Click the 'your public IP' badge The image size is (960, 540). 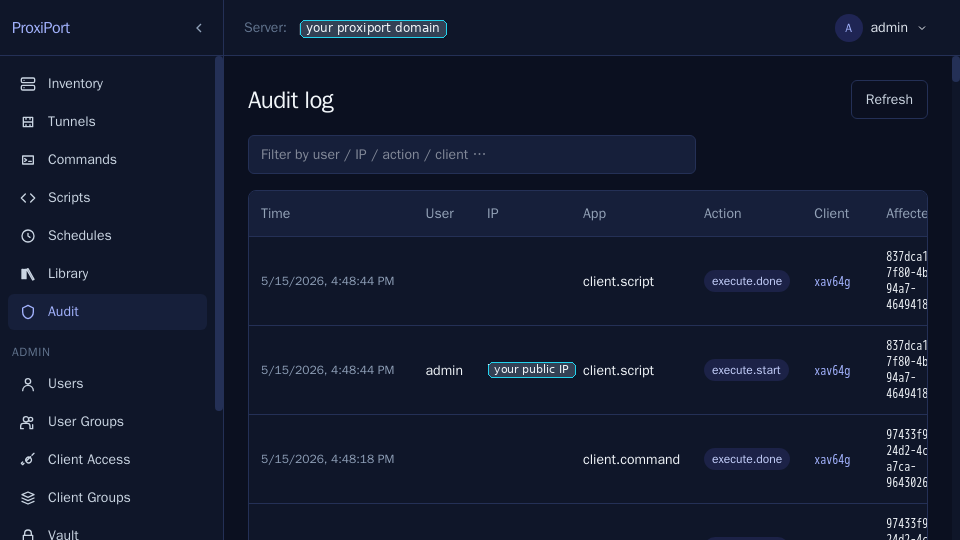531,370
